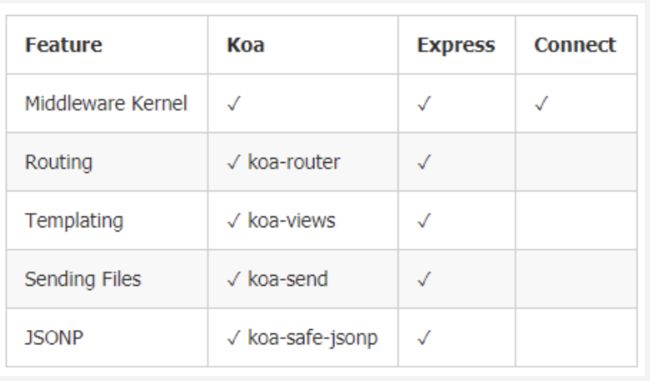Click the Koa column header
The width and height of the screenshot is (650, 381).
coord(245,45)
